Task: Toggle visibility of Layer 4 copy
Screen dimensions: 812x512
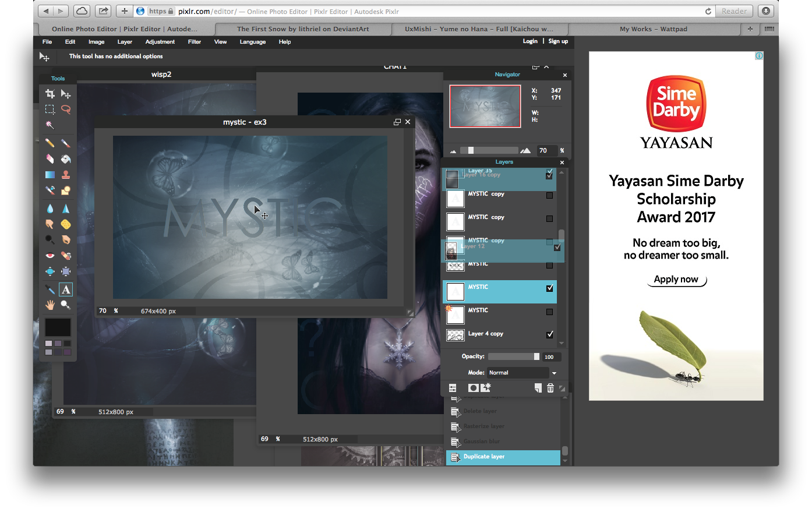Action: (x=550, y=334)
